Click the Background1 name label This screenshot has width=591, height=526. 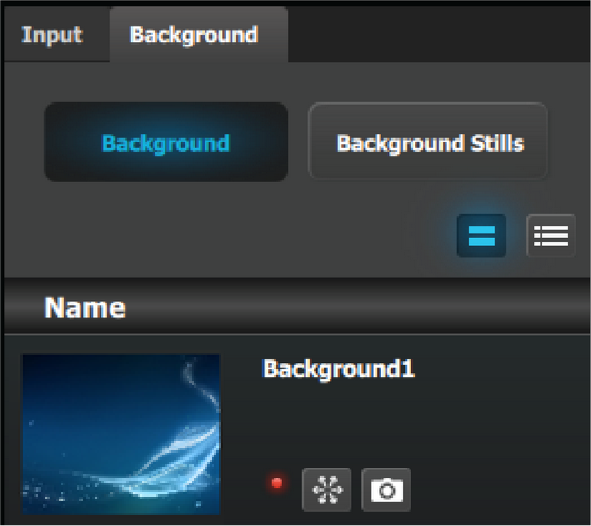click(x=339, y=369)
